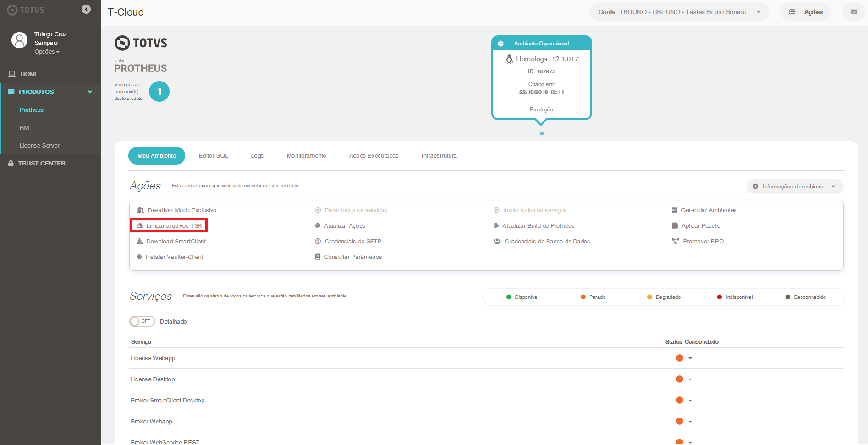Viewport: 868px width, 445px height.
Task: Click the Promover RPO action
Action: coord(698,242)
